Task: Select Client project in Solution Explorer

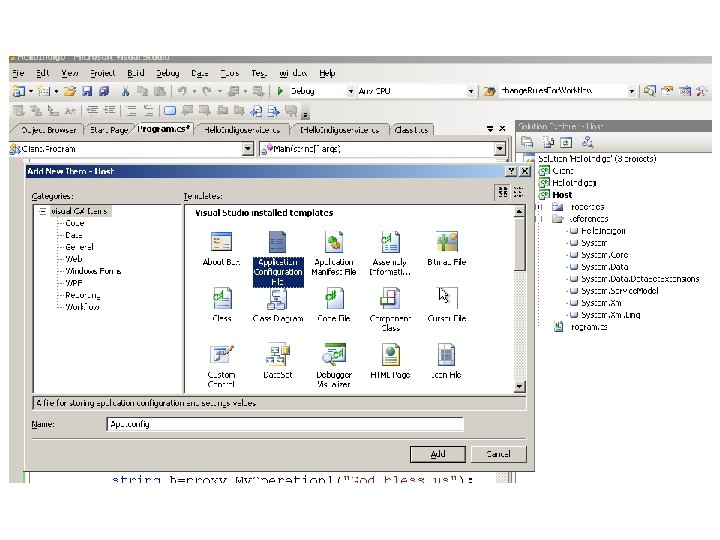Action: (x=562, y=171)
